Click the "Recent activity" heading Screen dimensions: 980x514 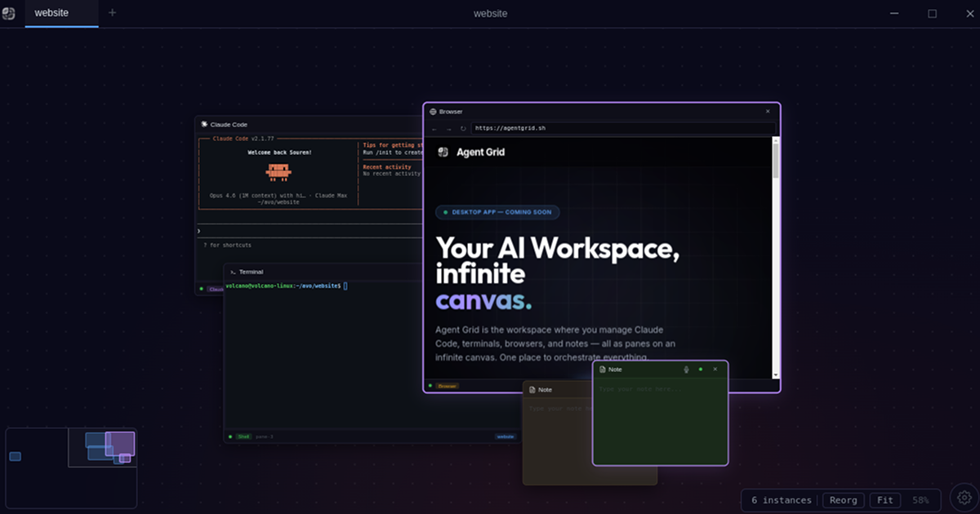coord(387,167)
